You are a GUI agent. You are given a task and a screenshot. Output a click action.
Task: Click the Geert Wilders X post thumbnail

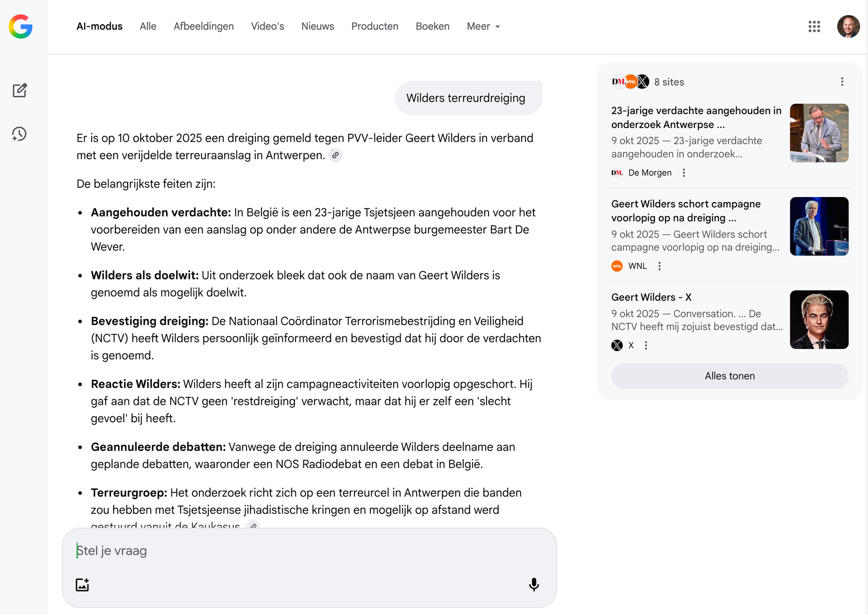[x=819, y=320]
